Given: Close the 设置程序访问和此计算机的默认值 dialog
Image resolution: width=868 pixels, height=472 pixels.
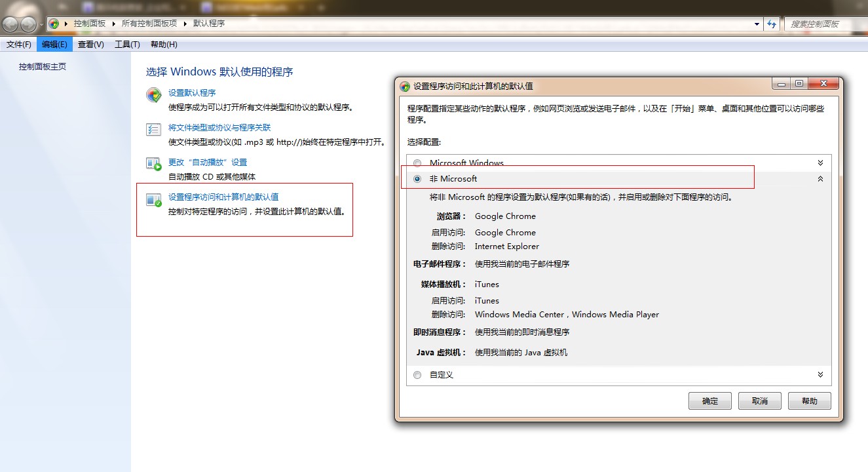Looking at the screenshot, I should point(824,83).
